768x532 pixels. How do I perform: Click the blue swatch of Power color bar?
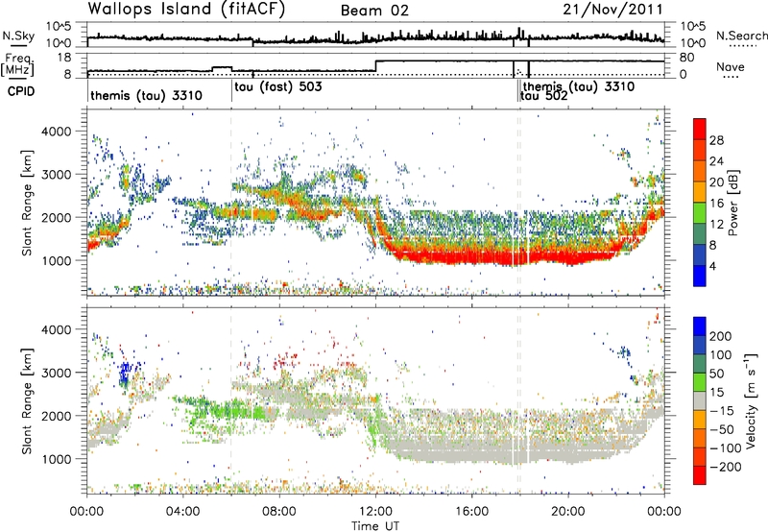click(700, 276)
